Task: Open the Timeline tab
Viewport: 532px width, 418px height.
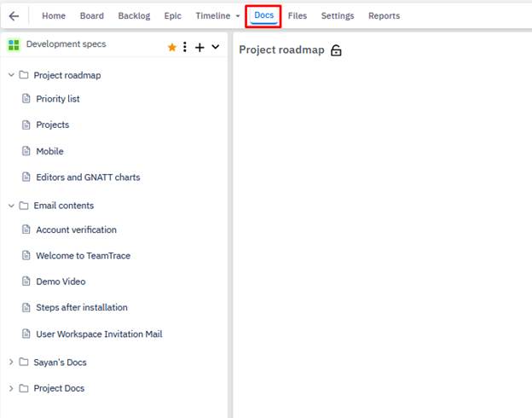Action: pyautogui.click(x=213, y=16)
